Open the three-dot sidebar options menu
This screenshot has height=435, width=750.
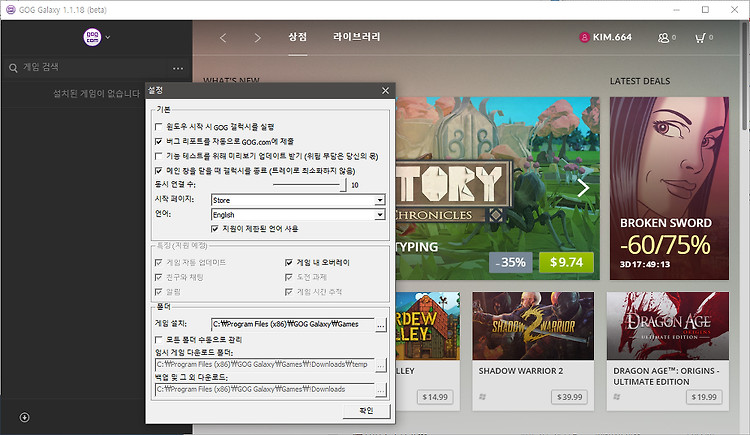click(178, 68)
